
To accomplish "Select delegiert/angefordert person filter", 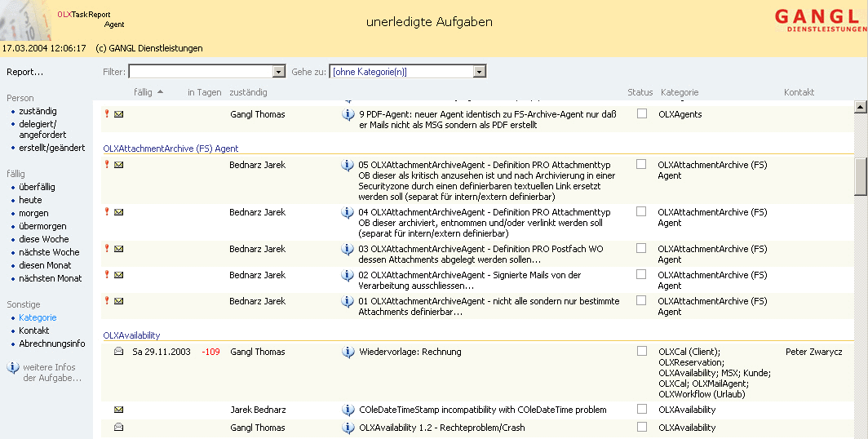I will pos(42,130).
